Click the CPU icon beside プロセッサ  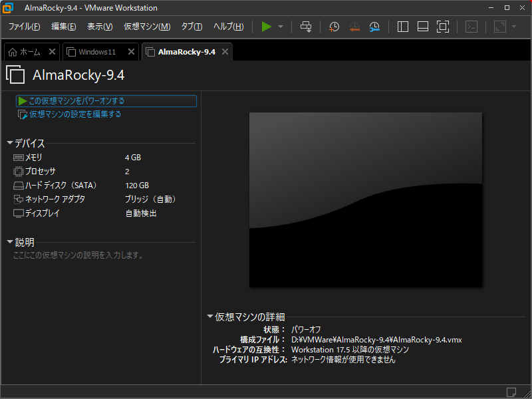pos(19,172)
